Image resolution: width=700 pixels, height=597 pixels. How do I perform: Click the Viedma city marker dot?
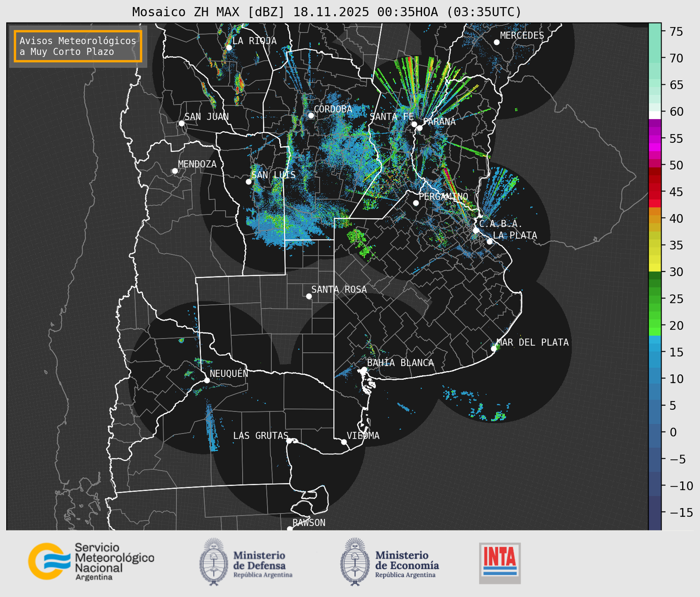[x=344, y=442]
